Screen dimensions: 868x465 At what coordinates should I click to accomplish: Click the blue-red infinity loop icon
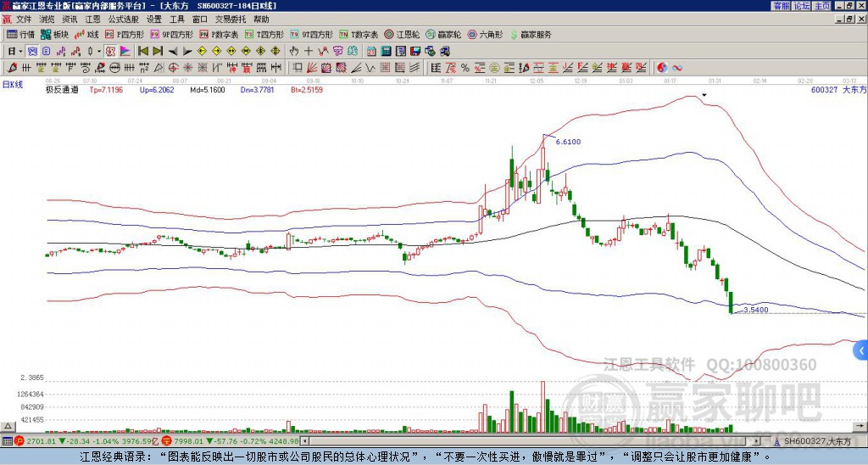click(x=676, y=68)
